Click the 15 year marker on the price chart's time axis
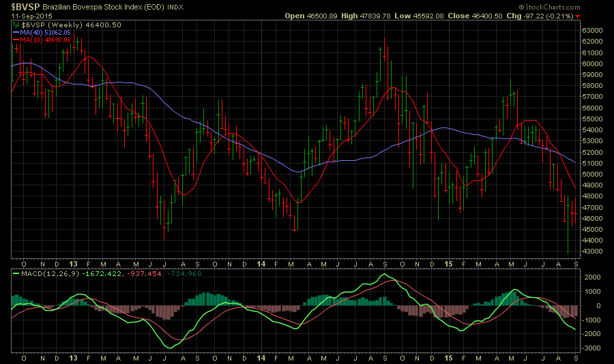This screenshot has width=614, height=364. point(448,263)
